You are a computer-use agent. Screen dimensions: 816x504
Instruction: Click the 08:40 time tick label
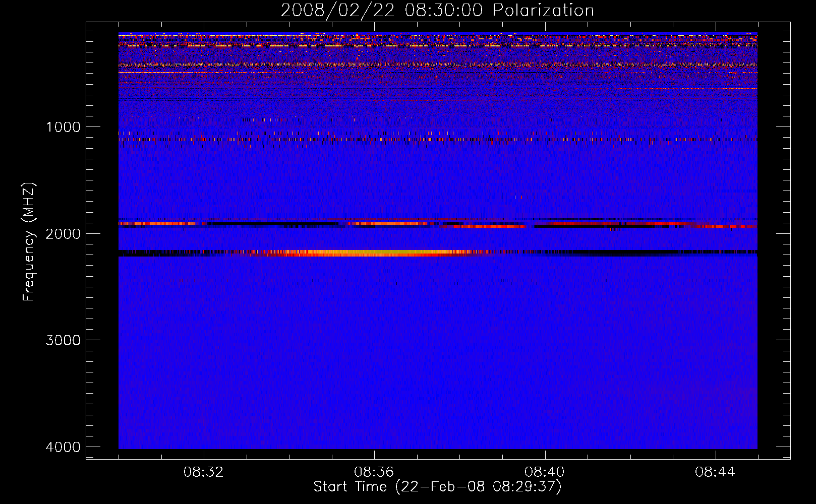point(545,472)
